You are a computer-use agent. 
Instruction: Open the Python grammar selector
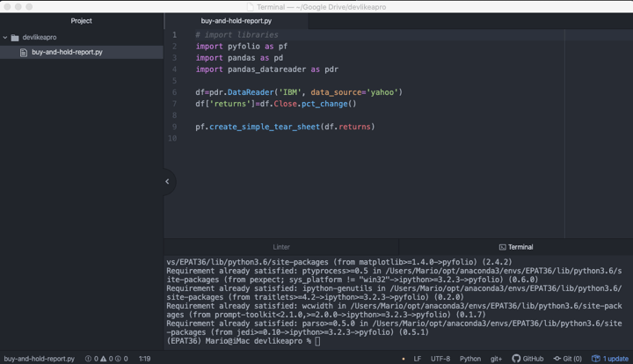[470, 359]
